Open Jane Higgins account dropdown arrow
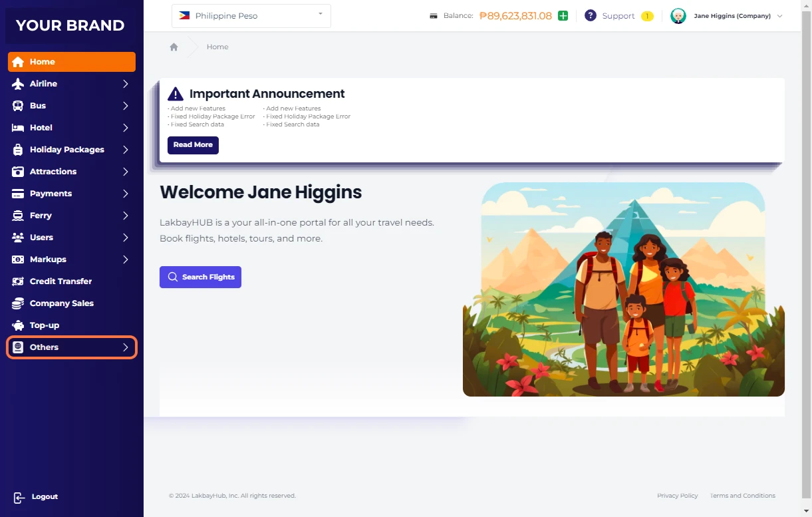The width and height of the screenshot is (812, 517). point(779,16)
